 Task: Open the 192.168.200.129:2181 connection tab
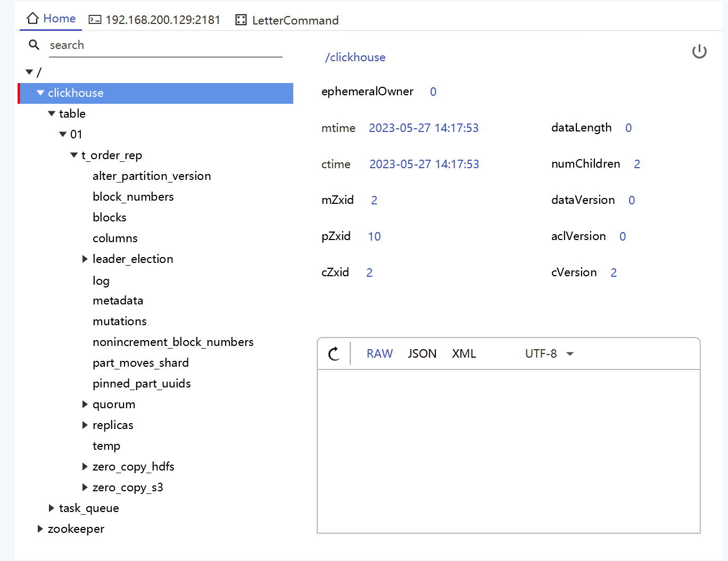click(x=162, y=20)
